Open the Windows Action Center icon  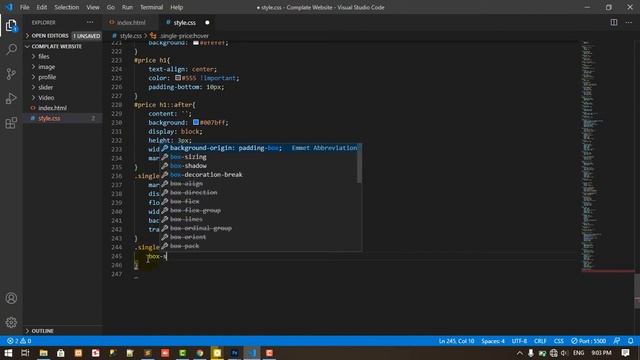625,353
